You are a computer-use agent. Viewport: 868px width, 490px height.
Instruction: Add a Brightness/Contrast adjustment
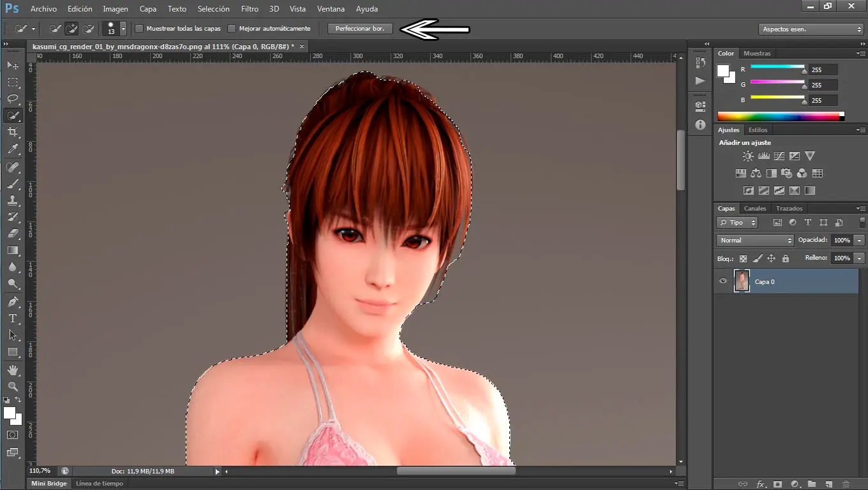coord(748,156)
